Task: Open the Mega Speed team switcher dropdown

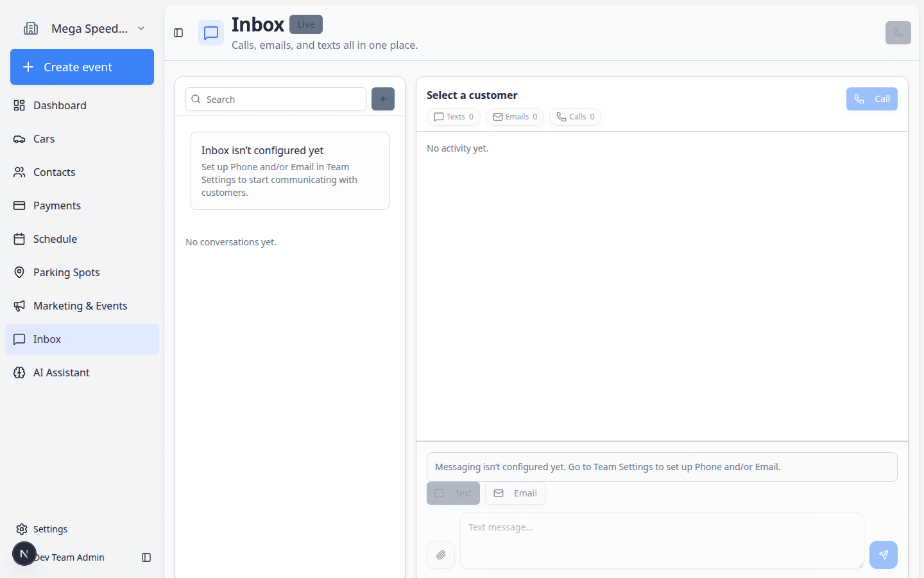Action: [83, 28]
